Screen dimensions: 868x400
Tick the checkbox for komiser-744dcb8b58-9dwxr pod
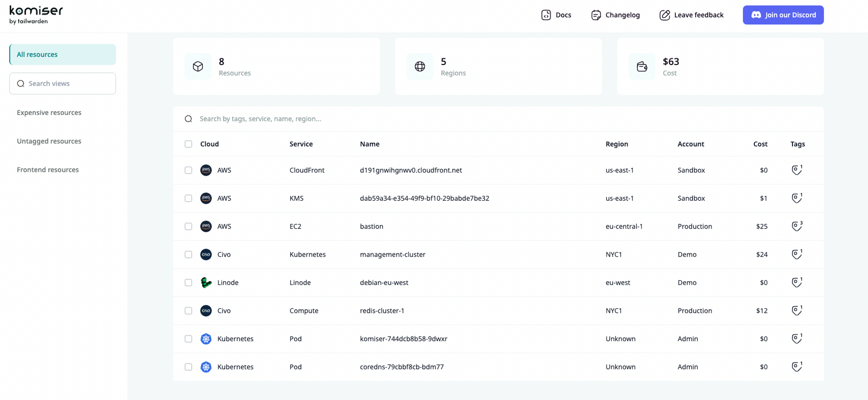tap(188, 339)
